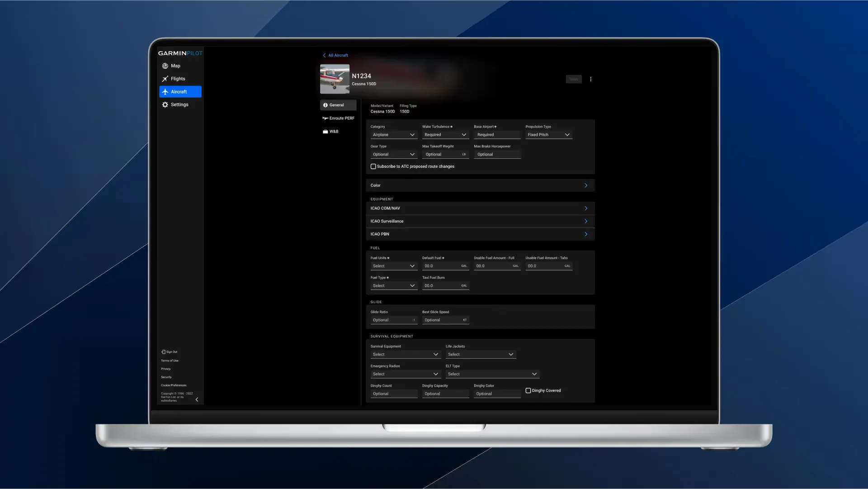Open the Wake Turbulence dropdown
868x489 pixels.
pyautogui.click(x=445, y=135)
